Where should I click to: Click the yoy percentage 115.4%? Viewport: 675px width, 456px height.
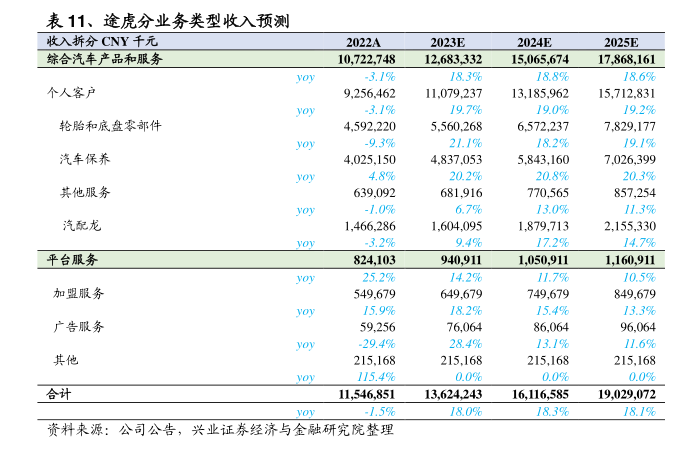(376, 377)
